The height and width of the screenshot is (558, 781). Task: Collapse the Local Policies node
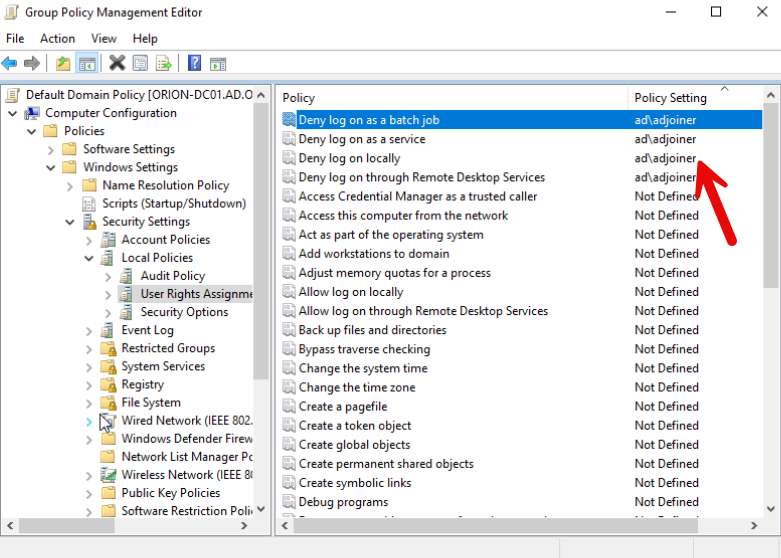(x=89, y=258)
